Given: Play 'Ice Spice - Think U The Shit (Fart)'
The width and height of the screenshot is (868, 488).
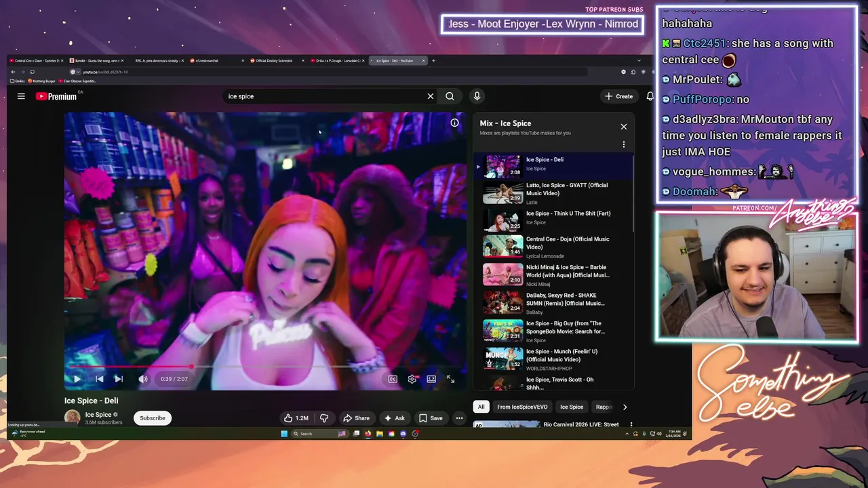Looking at the screenshot, I should click(553, 220).
